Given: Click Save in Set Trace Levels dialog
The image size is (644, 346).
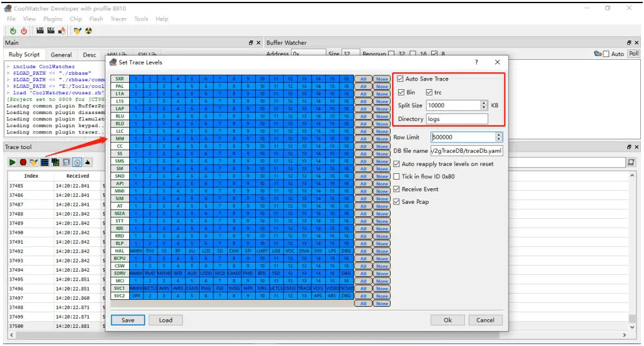Looking at the screenshot, I should [128, 320].
